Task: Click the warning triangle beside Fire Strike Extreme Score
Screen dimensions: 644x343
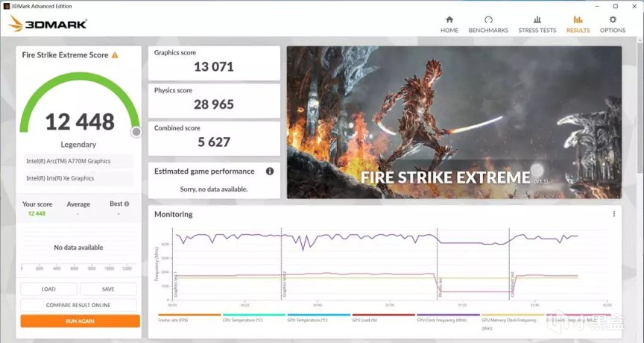Action: pyautogui.click(x=115, y=55)
